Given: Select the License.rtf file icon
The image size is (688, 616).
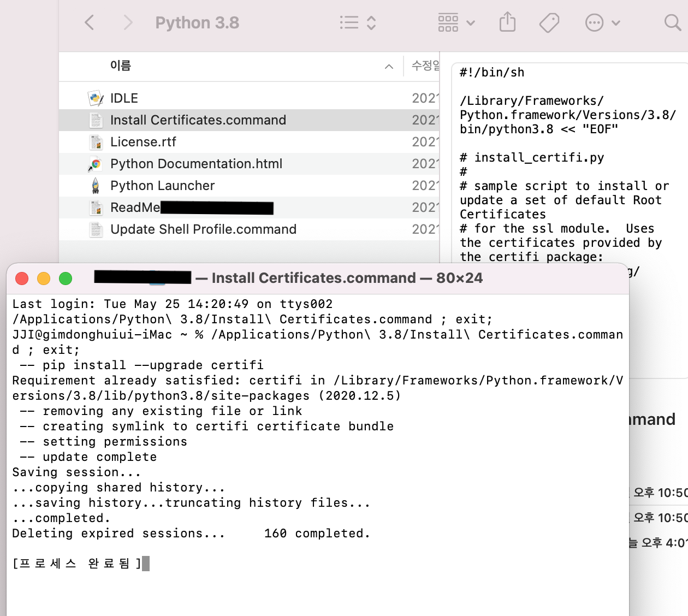Looking at the screenshot, I should [x=96, y=142].
